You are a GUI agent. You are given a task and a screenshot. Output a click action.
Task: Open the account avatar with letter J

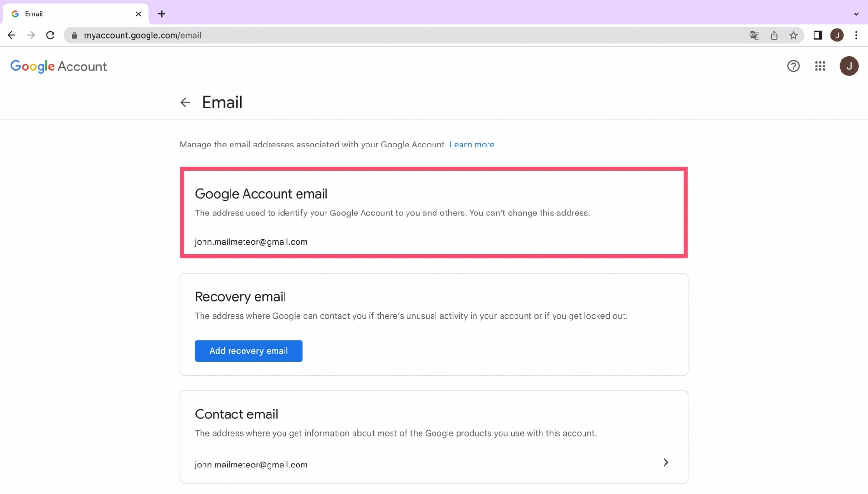tap(849, 66)
